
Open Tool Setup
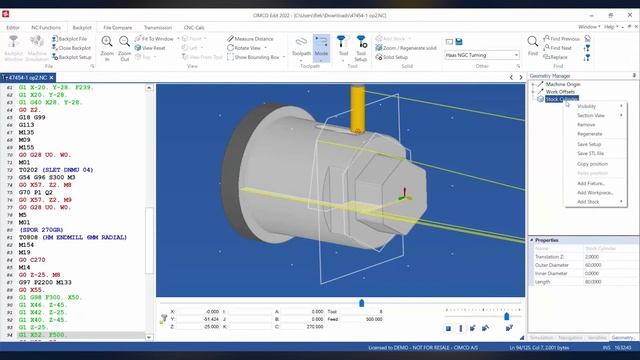point(361,48)
